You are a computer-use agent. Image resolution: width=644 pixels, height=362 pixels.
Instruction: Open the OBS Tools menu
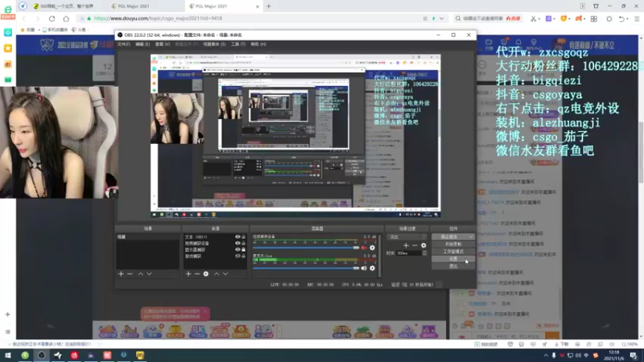click(x=237, y=44)
